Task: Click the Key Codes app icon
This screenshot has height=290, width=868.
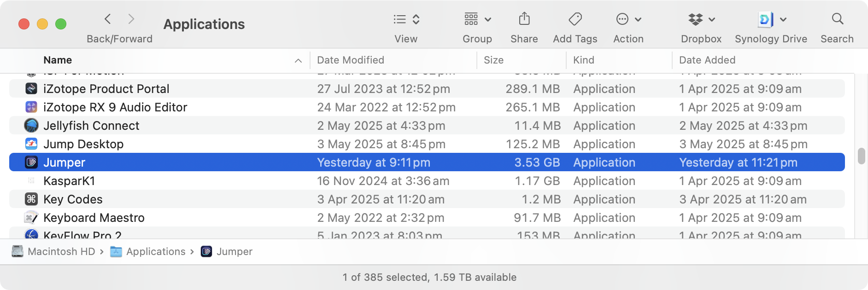Action: point(31,199)
